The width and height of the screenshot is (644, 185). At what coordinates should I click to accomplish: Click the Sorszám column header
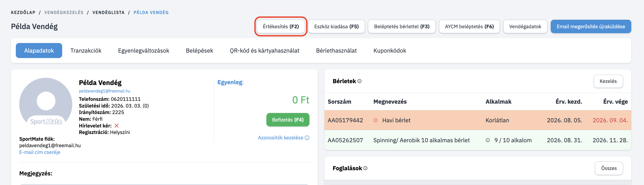[339, 102]
